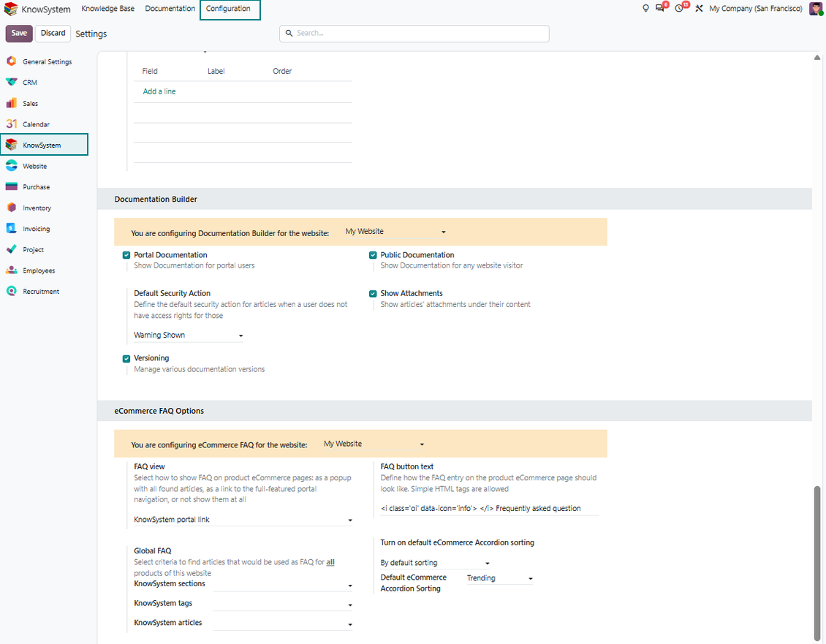Open Default Security Action dropdown
This screenshot has width=826, height=644.
pyautogui.click(x=189, y=336)
